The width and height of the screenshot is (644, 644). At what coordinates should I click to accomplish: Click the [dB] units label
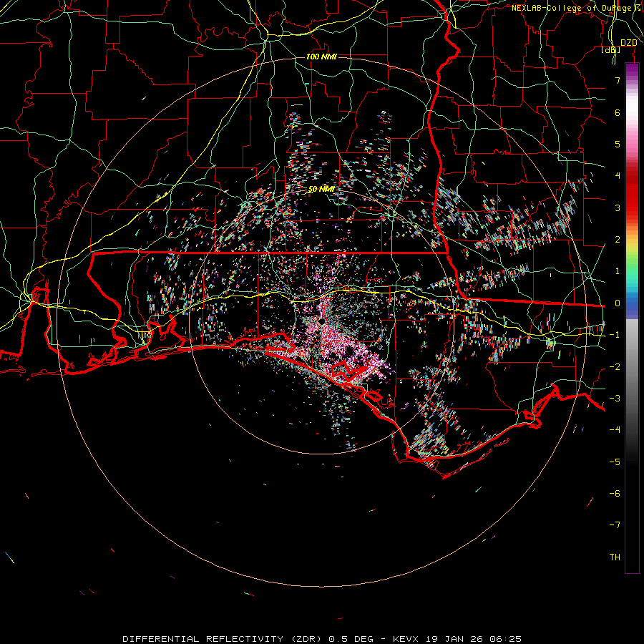[x=611, y=50]
